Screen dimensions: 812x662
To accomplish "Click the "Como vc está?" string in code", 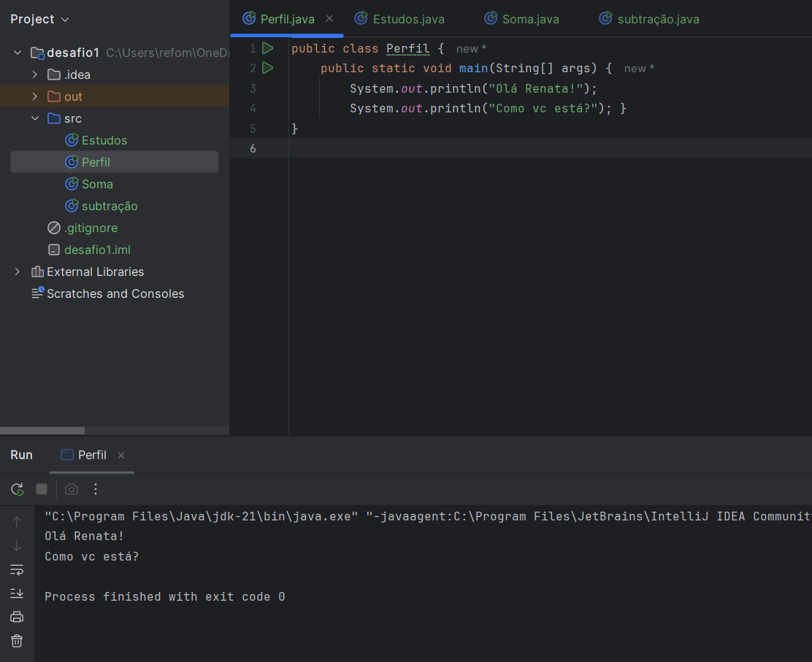I will 543,108.
